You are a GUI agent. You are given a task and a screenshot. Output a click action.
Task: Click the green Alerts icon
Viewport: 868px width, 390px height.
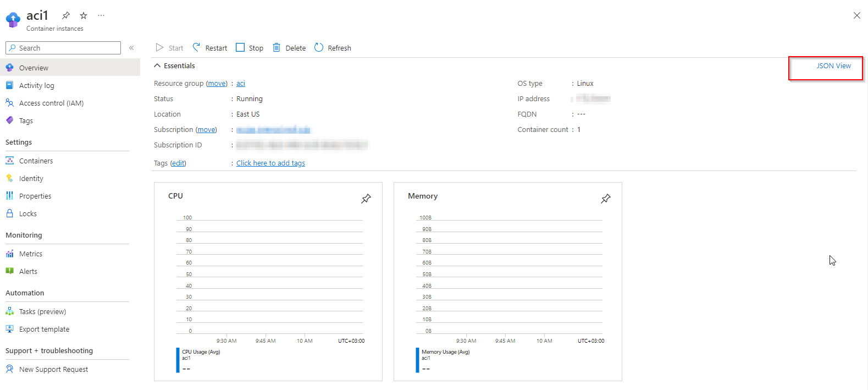pos(9,271)
